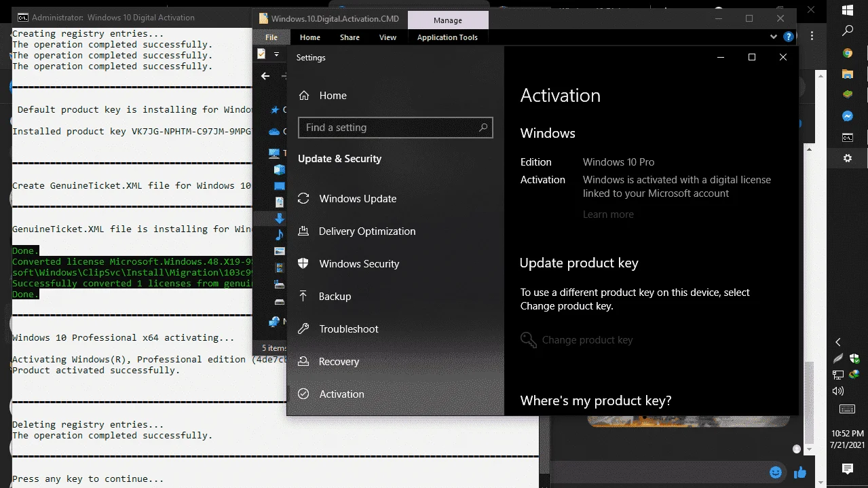
Task: Open Customize Quick Access Toolbar dropdown
Action: pyautogui.click(x=276, y=54)
